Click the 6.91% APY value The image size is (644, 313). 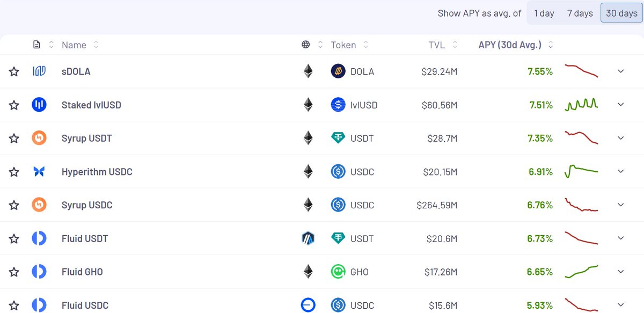click(540, 172)
